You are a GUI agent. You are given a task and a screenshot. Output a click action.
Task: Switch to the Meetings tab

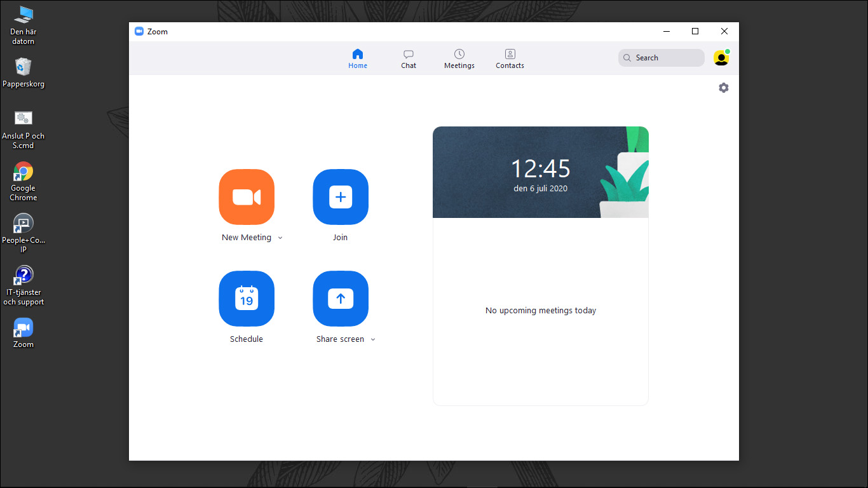point(459,58)
